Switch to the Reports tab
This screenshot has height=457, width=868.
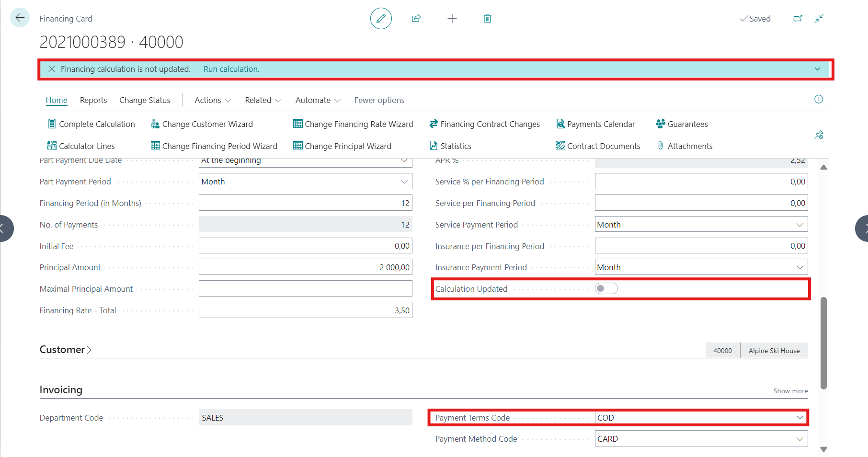point(93,100)
